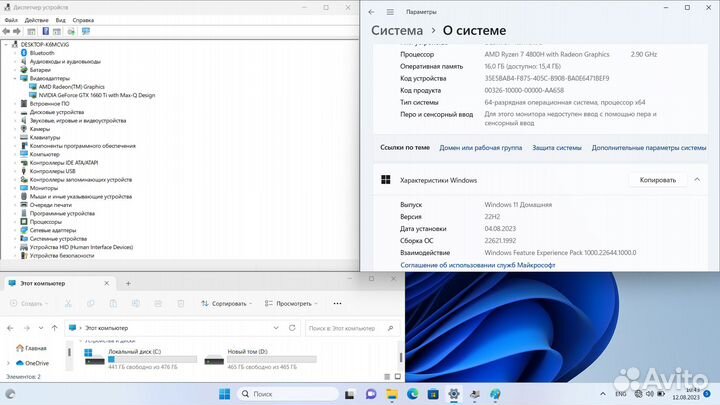720x405 pixels.
Task: Select NVIDIA GeForce GTX 1660 Ti adapter
Action: pyautogui.click(x=97, y=95)
